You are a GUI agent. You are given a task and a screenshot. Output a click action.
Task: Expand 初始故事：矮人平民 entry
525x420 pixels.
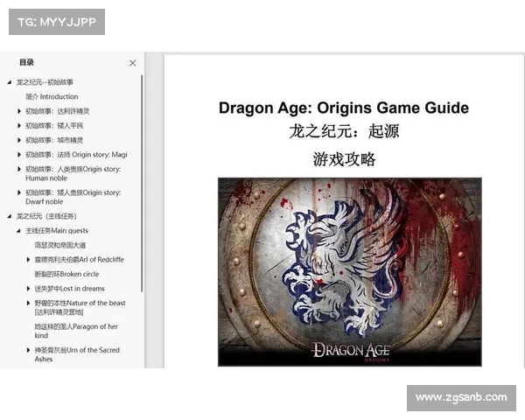[x=19, y=126]
